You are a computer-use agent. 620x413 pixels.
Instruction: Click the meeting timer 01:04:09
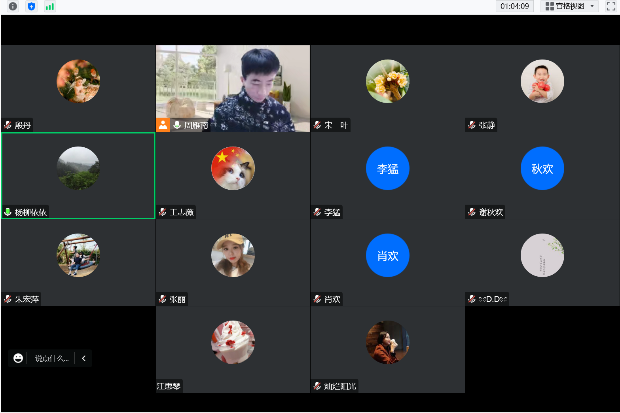pos(515,6)
